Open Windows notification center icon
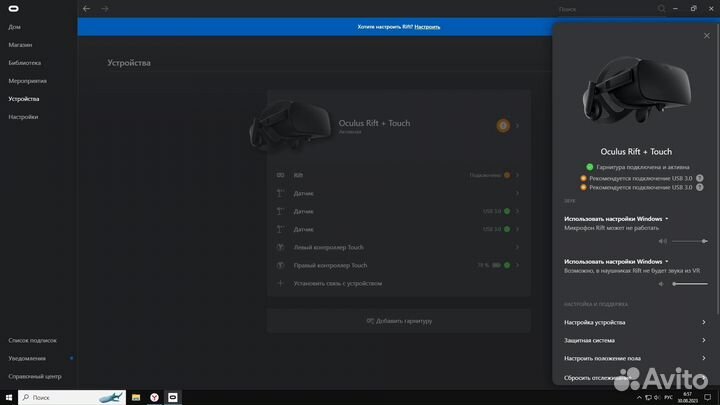The width and height of the screenshot is (720, 405). coord(708,397)
